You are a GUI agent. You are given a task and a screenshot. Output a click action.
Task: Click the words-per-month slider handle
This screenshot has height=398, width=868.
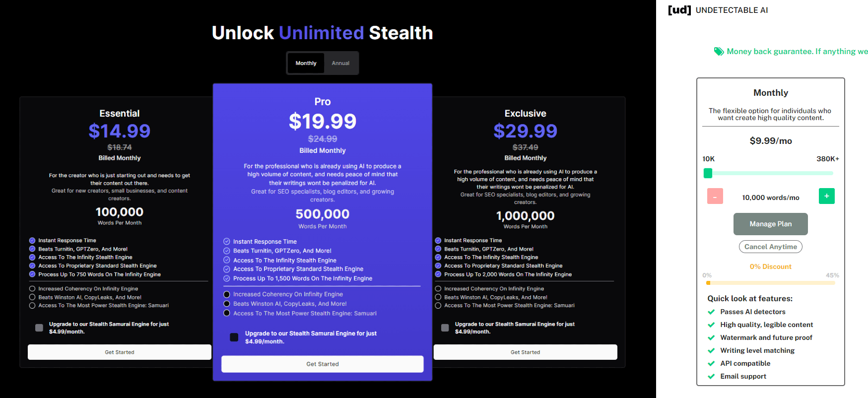point(708,173)
